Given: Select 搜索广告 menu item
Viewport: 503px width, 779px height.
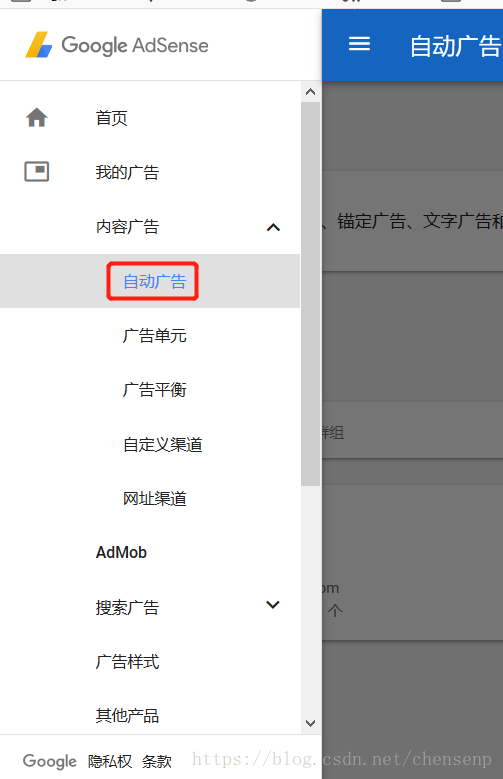Looking at the screenshot, I should [x=127, y=607].
